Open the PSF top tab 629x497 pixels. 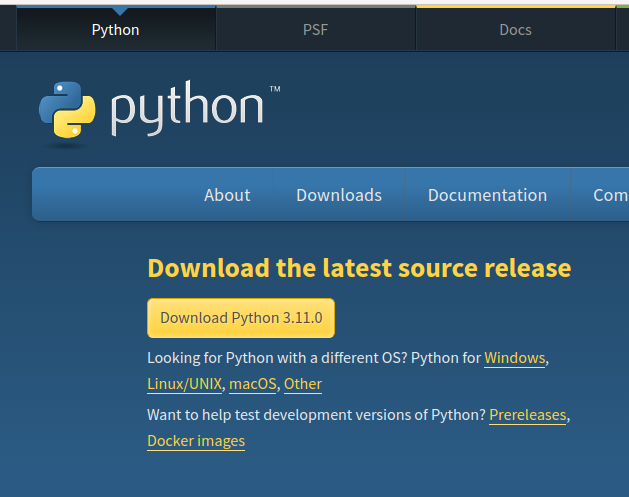click(x=316, y=30)
